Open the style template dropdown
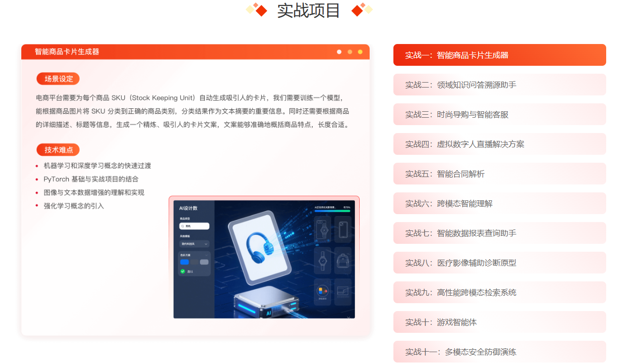Viewport: 624px width, 364px height. click(x=194, y=244)
